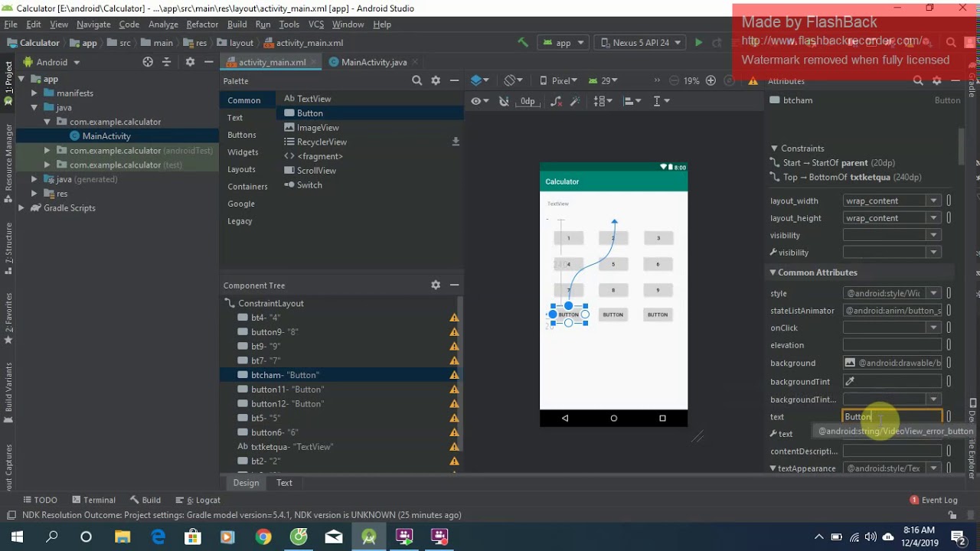
Task: Switch to the MainActivity.java tab
Action: (x=374, y=62)
